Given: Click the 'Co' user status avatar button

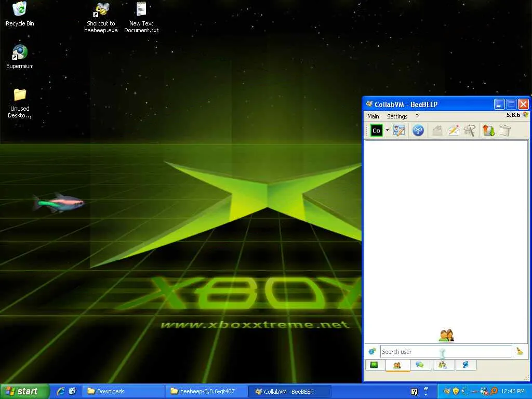Looking at the screenshot, I should [376, 130].
